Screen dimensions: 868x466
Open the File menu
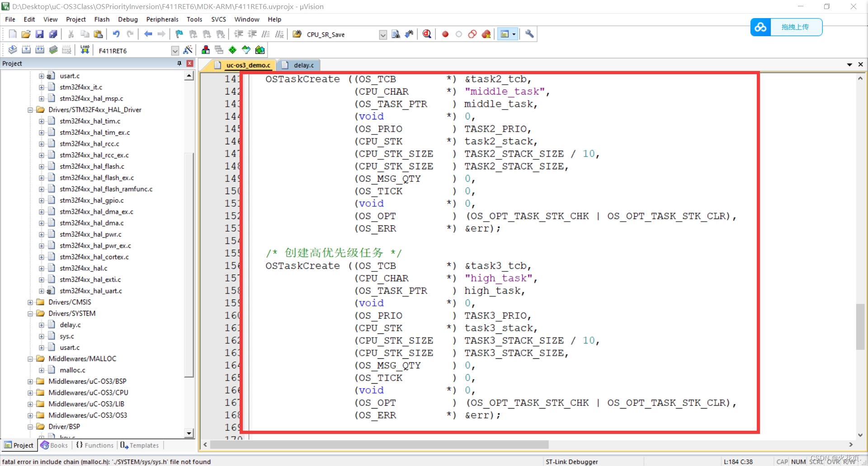10,19
